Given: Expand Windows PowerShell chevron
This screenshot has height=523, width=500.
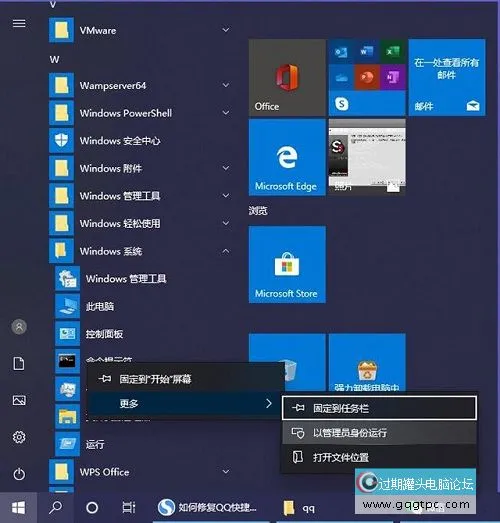Looking at the screenshot, I should click(226, 113).
